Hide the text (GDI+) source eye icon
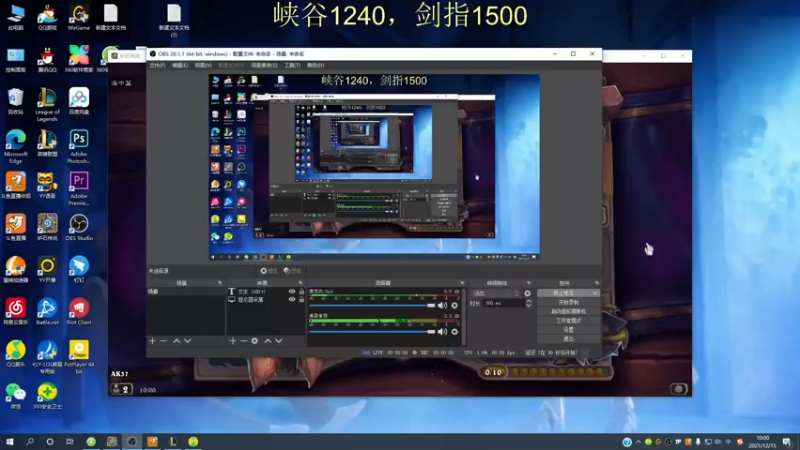Viewport: 800px width, 450px height. click(292, 292)
